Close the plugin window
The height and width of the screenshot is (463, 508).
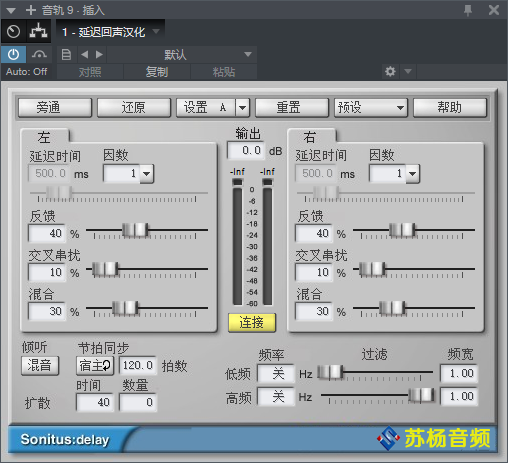pos(494,10)
